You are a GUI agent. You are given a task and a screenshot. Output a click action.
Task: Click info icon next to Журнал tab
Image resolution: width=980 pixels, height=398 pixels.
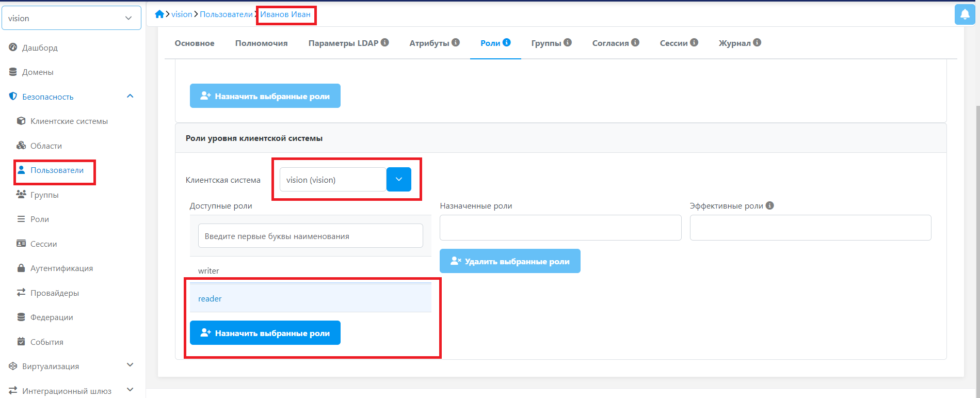tap(757, 43)
